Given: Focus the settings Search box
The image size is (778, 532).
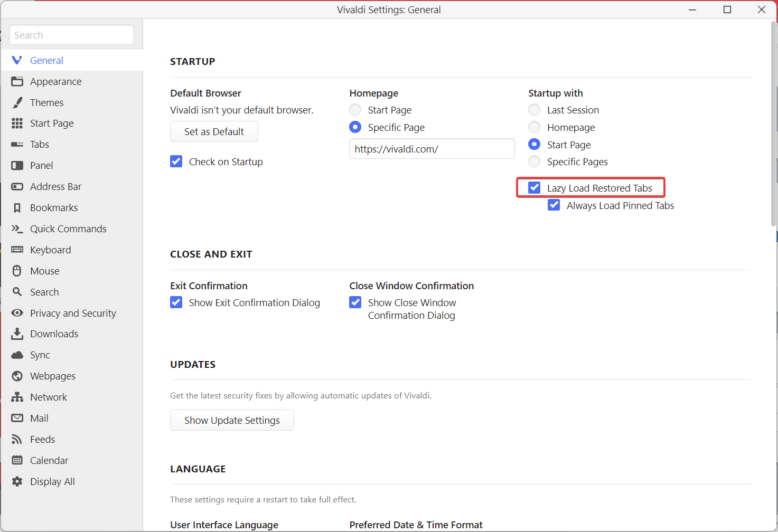Looking at the screenshot, I should point(71,35).
